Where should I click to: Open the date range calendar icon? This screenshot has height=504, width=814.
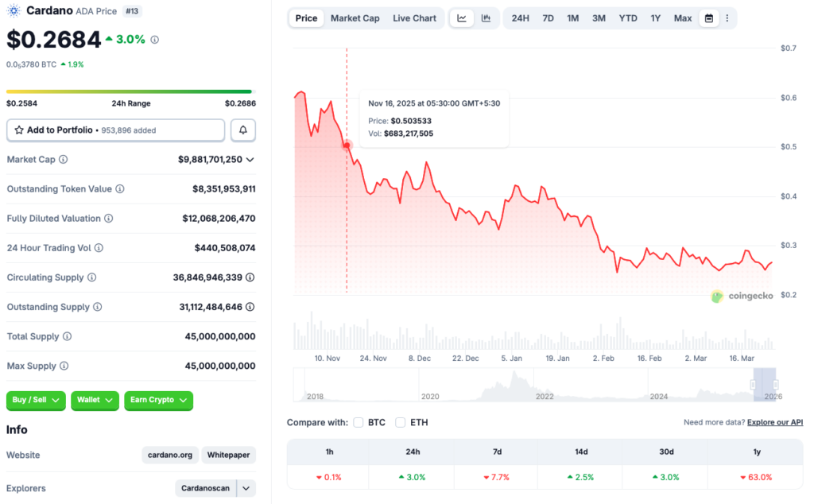tap(708, 17)
